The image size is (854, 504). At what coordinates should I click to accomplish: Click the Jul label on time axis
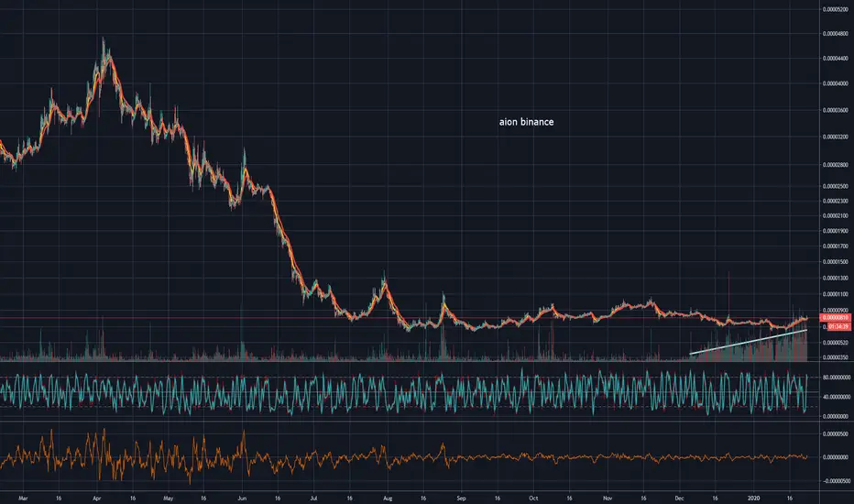(x=313, y=498)
